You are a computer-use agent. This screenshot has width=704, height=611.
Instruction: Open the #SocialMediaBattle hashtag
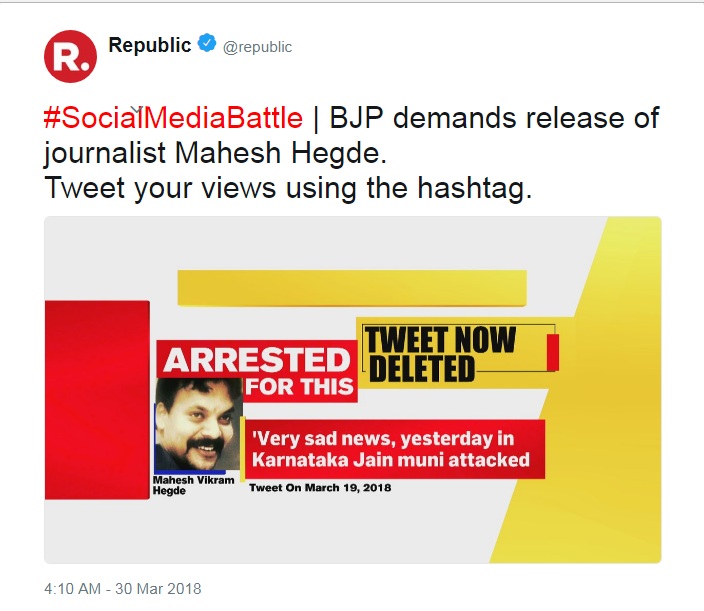click(173, 118)
